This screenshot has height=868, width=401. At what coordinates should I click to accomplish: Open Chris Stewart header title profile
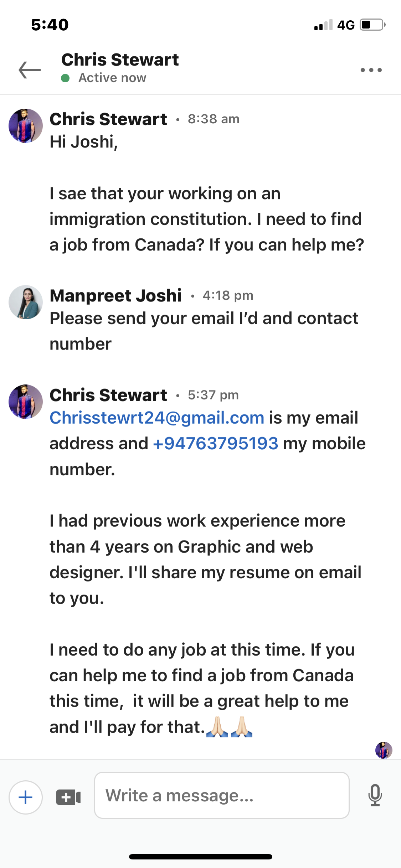(x=120, y=60)
